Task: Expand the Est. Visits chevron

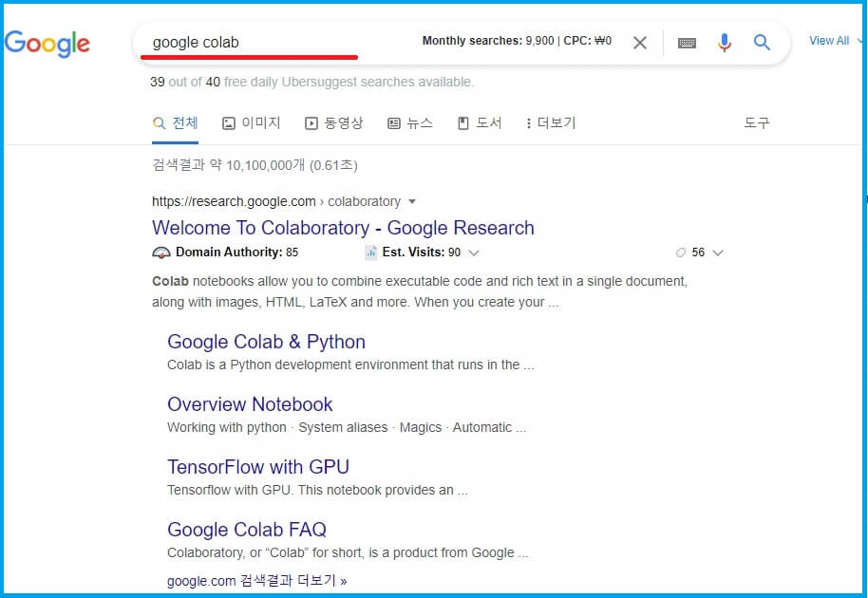Action: tap(473, 252)
